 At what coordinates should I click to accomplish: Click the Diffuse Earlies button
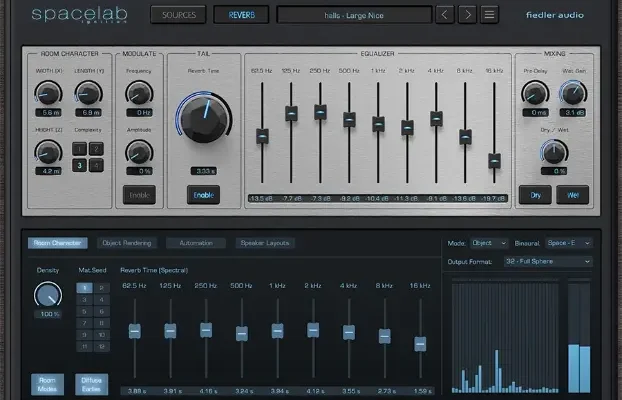(91, 386)
